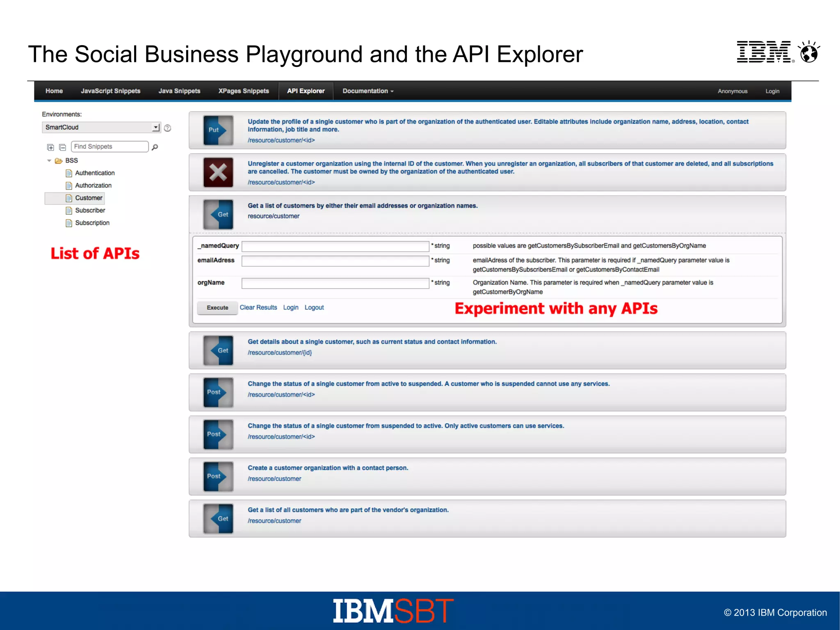Screen dimensions: 840x630
Task: Click the BSS folder icon
Action: [59, 160]
